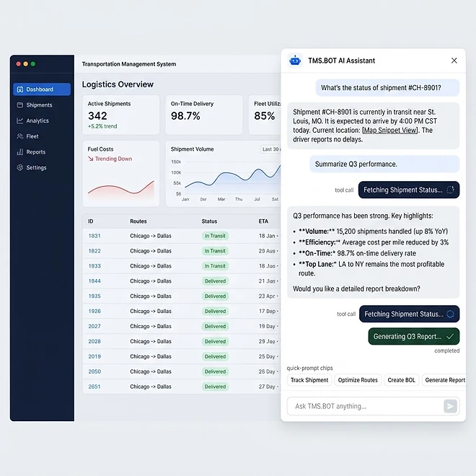Click the Reports bar chart icon
476x476 pixels.
(20, 152)
